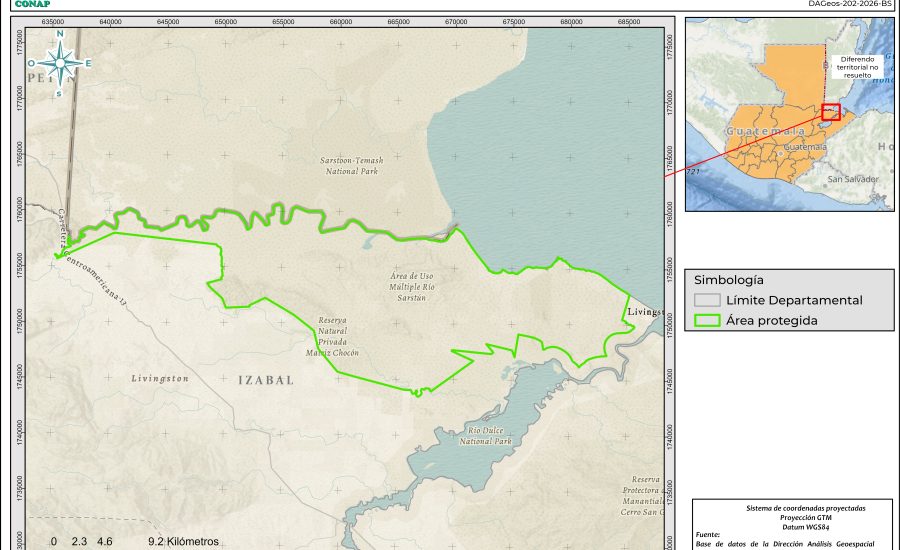
Task: Click the IZABAL department label
Action: pyautogui.click(x=265, y=381)
